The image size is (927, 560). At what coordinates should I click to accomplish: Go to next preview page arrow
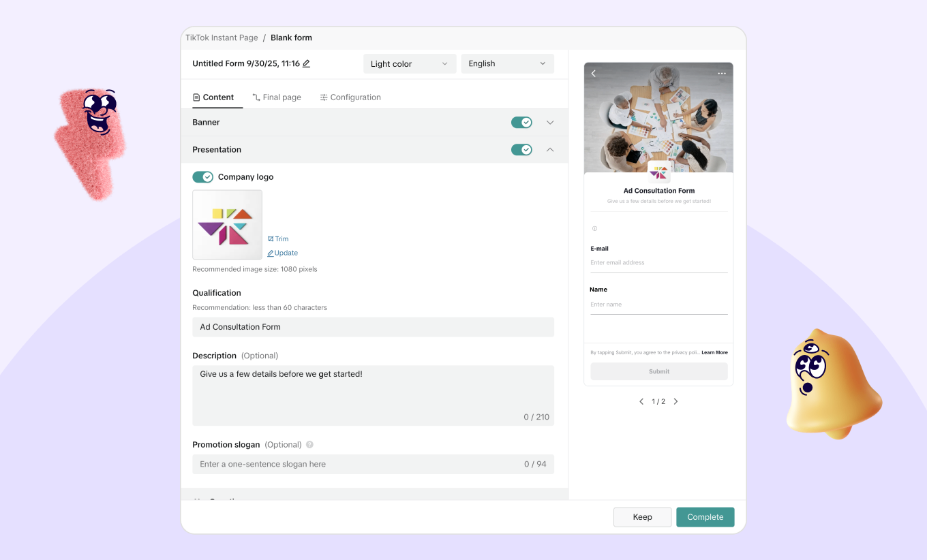click(676, 402)
